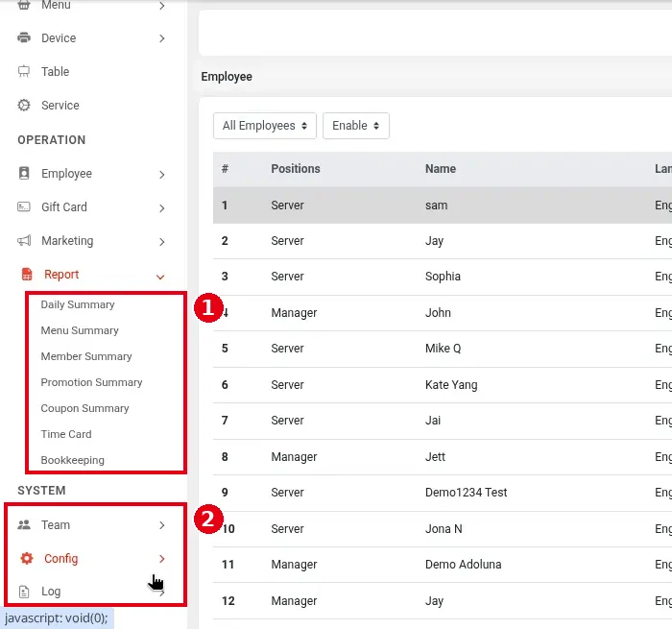Screen dimensions: 672x629
Task: Click the Service gear icon
Action: [x=24, y=105]
